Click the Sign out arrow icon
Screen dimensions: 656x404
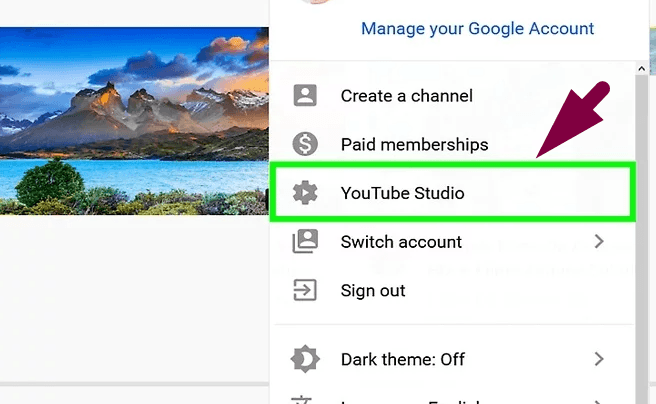point(305,290)
